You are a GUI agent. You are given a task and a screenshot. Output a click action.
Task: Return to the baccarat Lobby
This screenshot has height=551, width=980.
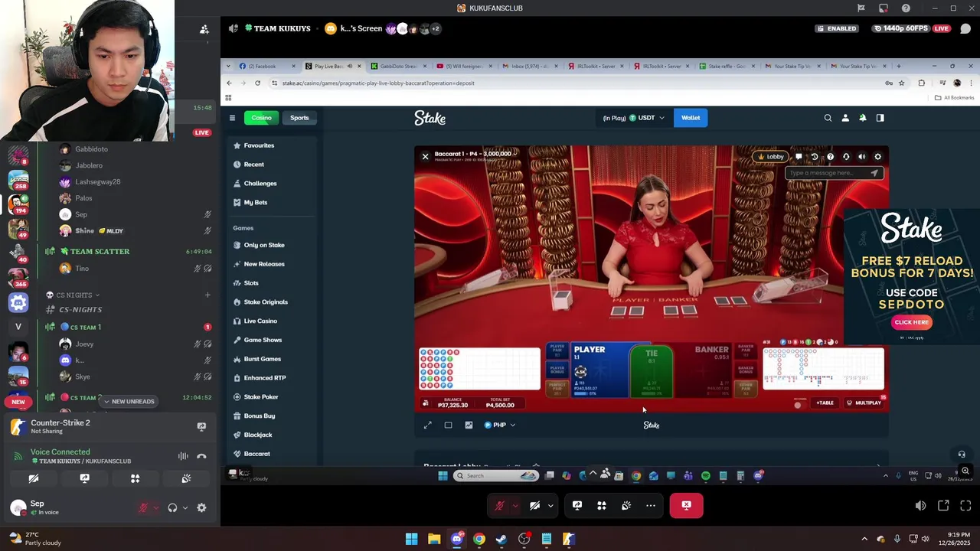769,156
